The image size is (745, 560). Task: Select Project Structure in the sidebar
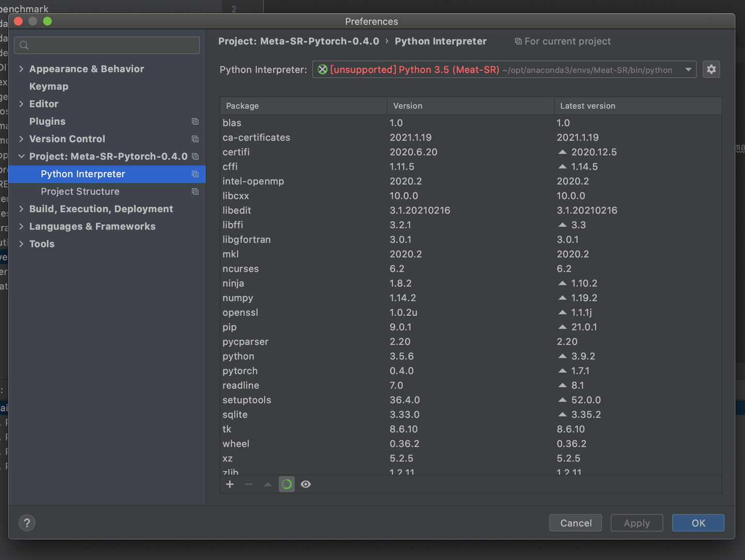coord(80,191)
